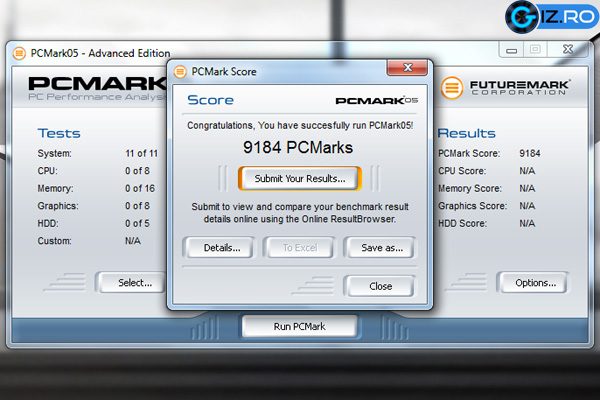Start the benchmark with Run PCMark
The image size is (600, 400).
point(300,327)
